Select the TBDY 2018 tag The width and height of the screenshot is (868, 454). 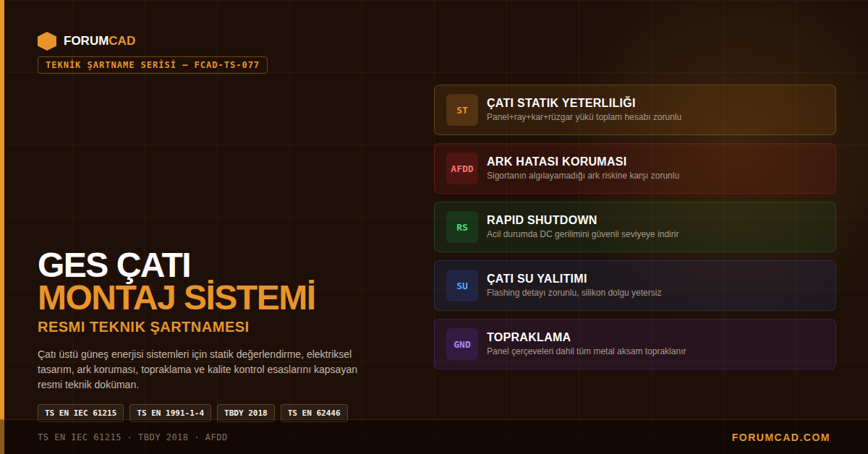click(x=246, y=413)
